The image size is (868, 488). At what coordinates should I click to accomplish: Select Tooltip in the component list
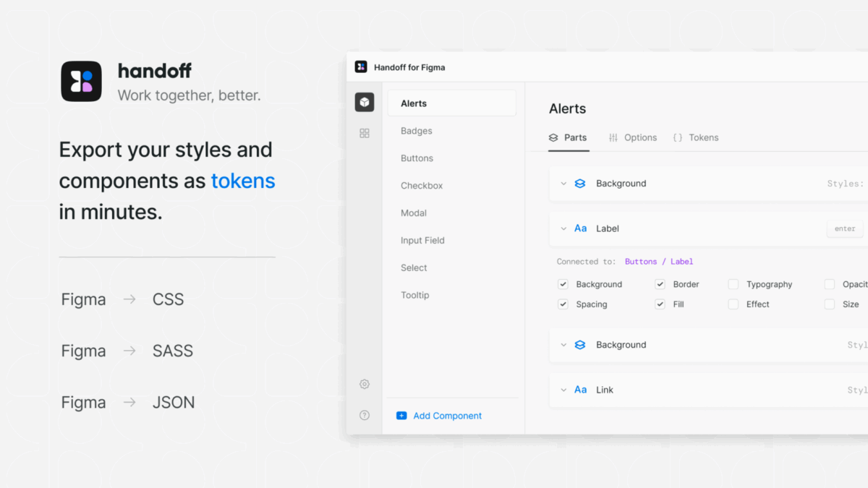coord(414,295)
